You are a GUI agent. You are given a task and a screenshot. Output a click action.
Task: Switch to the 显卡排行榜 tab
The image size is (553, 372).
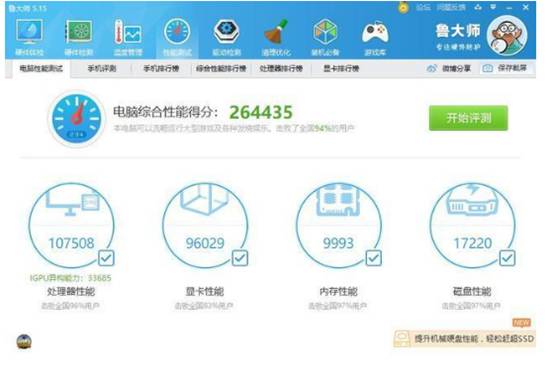[x=341, y=68]
